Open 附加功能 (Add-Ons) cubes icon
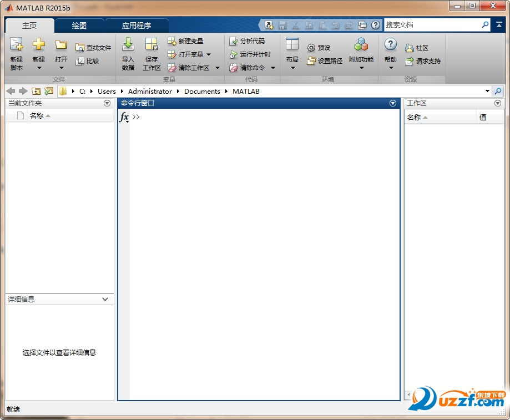 (x=361, y=44)
